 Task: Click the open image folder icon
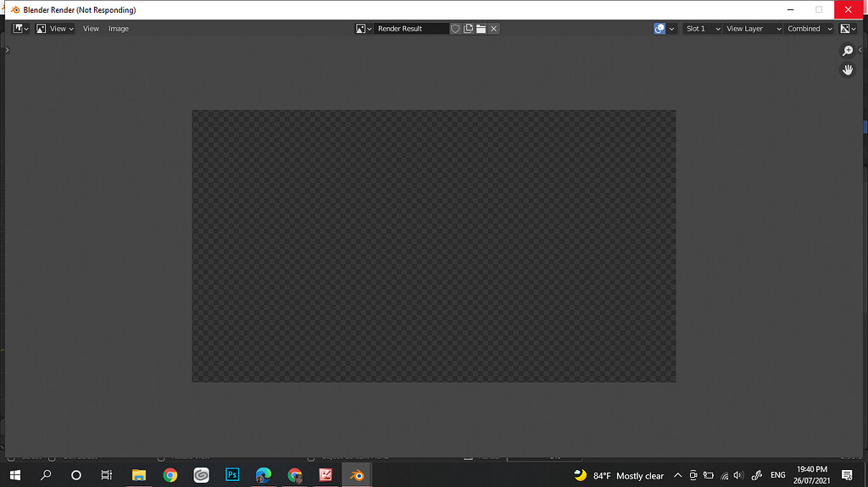(x=481, y=29)
